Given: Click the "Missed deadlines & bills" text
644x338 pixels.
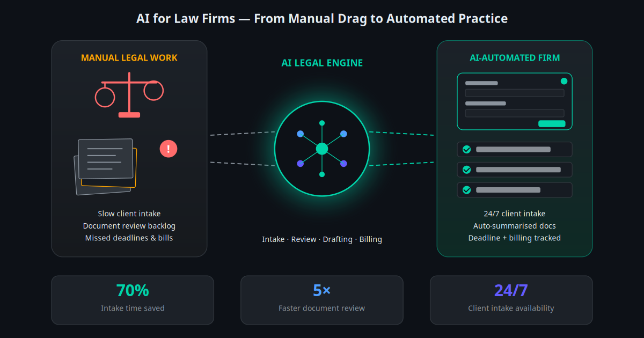Looking at the screenshot, I should [x=129, y=238].
